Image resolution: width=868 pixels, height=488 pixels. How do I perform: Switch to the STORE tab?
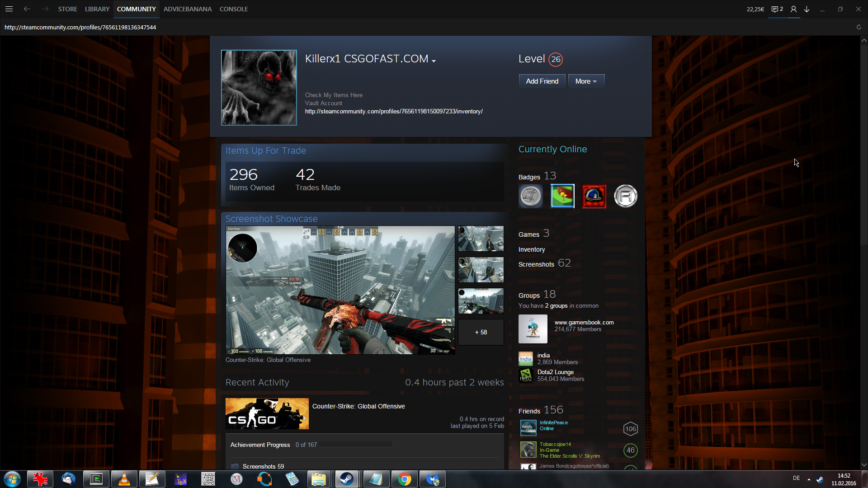[x=67, y=9]
